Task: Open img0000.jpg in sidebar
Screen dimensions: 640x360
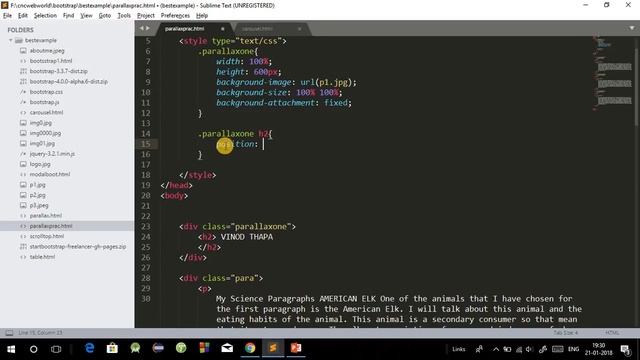Action: coord(45,133)
